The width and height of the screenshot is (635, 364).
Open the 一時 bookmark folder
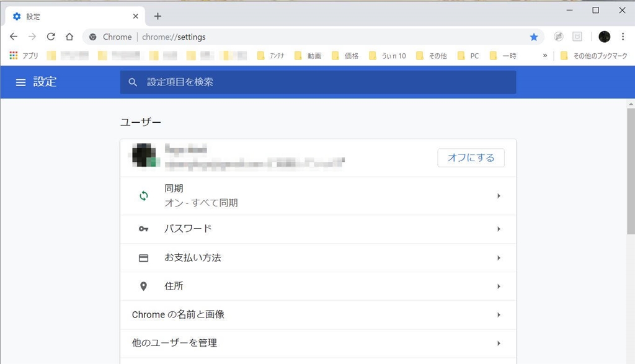503,55
